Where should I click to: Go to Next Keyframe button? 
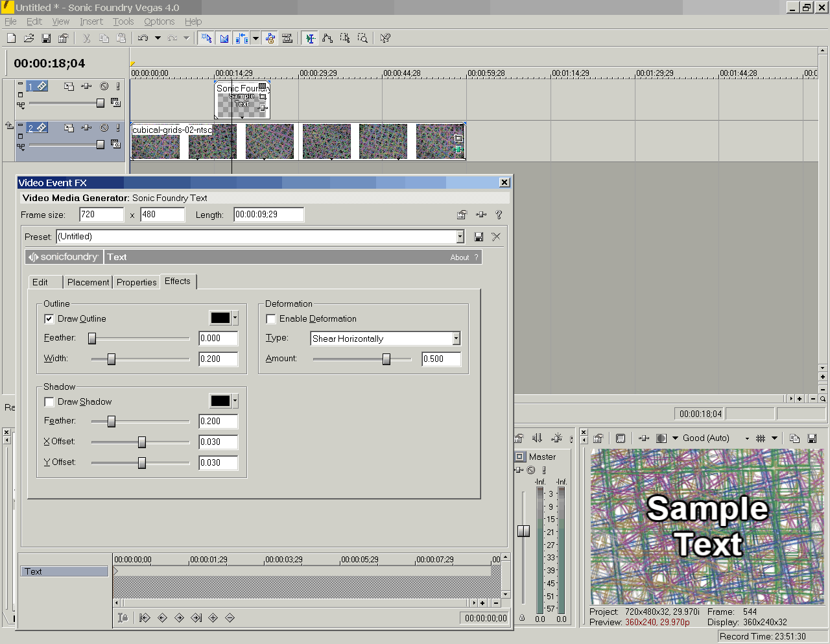(179, 618)
